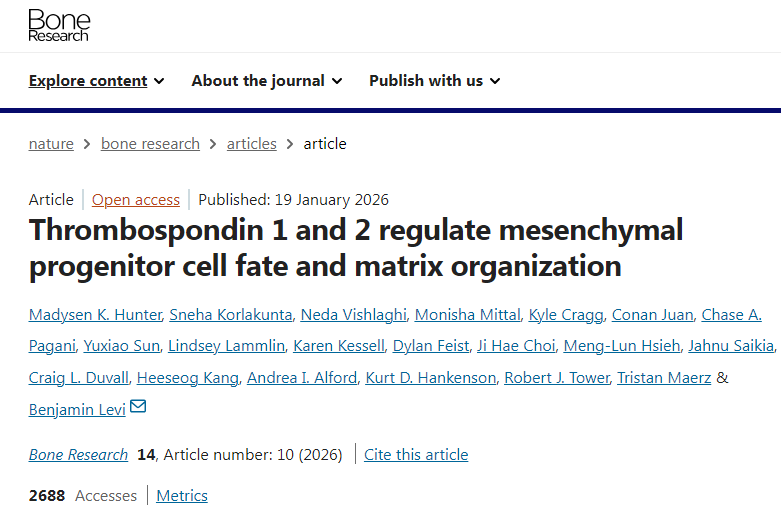
Task: Expand the Explore content menu
Action: (96, 81)
